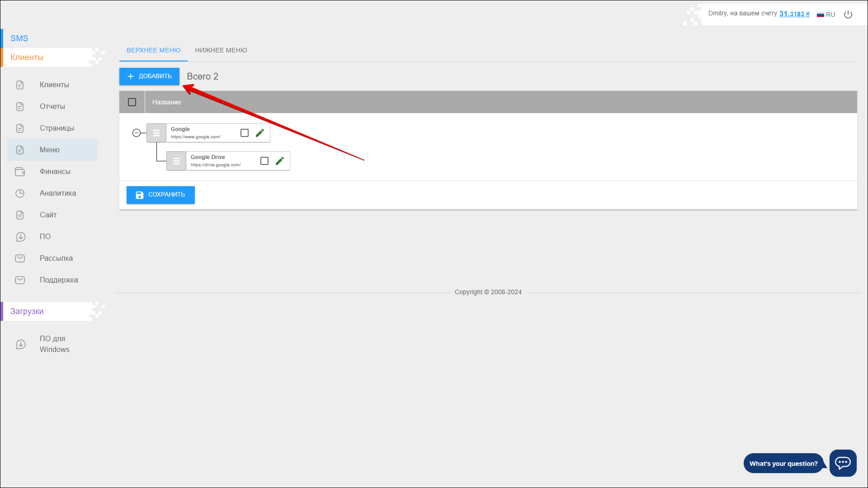Open Финансы wallet item in sidebar
Screen dimensions: 868x488
pyautogui.click(x=55, y=172)
